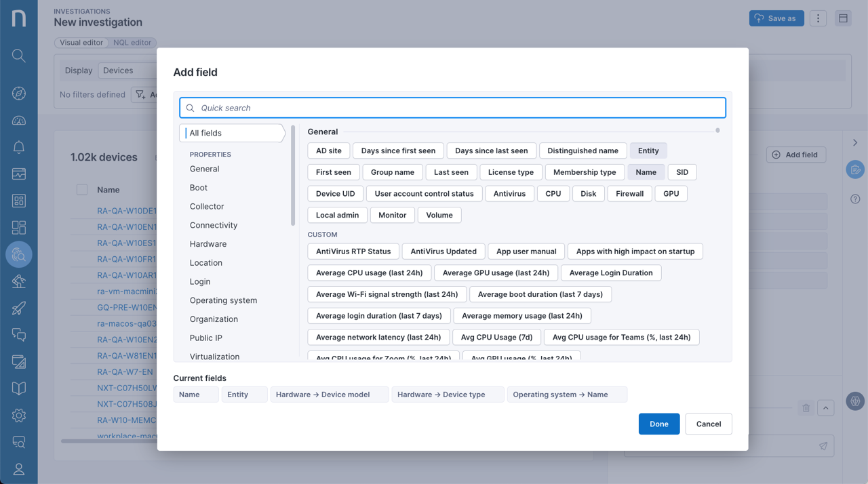Open the rocket launch icon in sidebar

19,308
